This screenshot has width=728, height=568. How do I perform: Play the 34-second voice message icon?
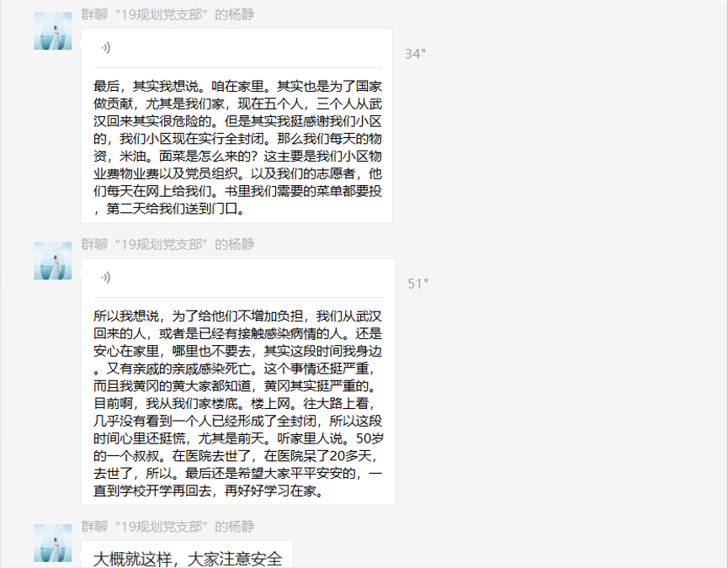[106, 48]
